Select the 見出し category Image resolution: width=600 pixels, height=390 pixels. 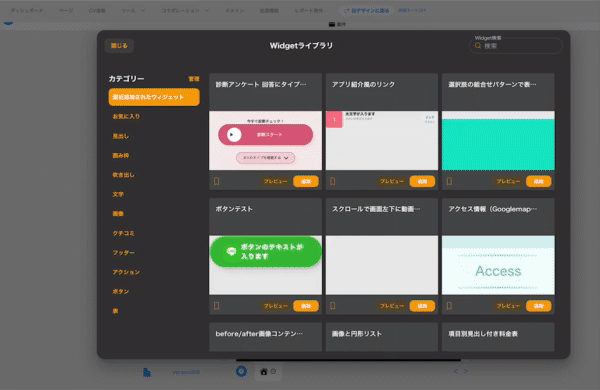pos(121,136)
